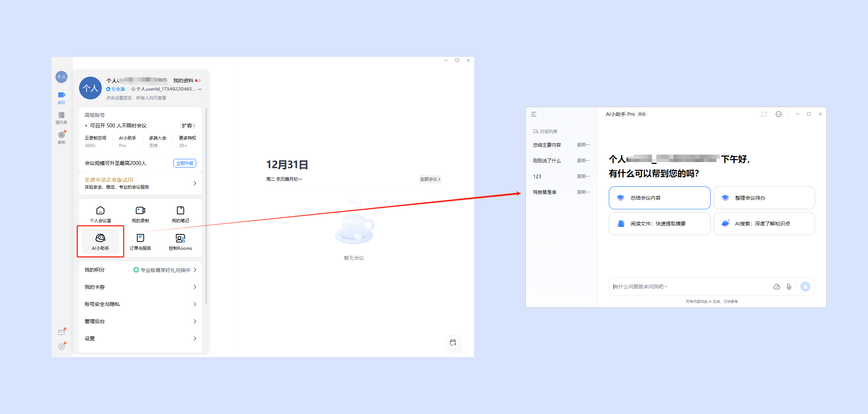The width and height of the screenshot is (868, 414).
Task: Open the settings gear icon in sidebar
Action: pyautogui.click(x=61, y=346)
